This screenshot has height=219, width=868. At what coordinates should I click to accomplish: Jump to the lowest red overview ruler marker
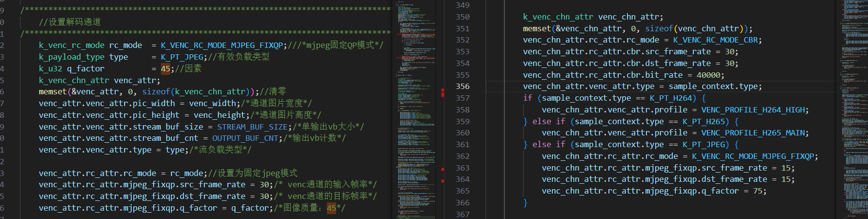443,181
